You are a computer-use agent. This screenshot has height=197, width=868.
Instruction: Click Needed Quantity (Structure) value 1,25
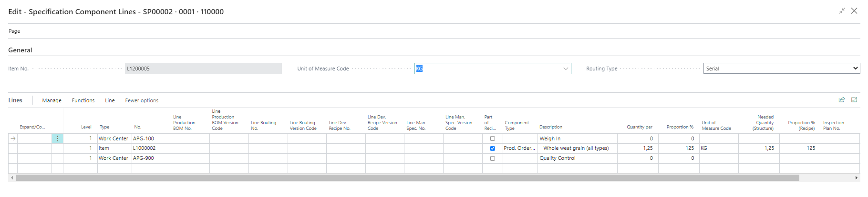point(759,148)
